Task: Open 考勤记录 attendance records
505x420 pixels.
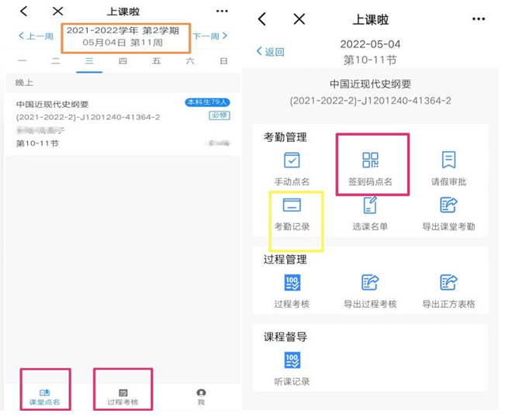Action: click(x=292, y=213)
